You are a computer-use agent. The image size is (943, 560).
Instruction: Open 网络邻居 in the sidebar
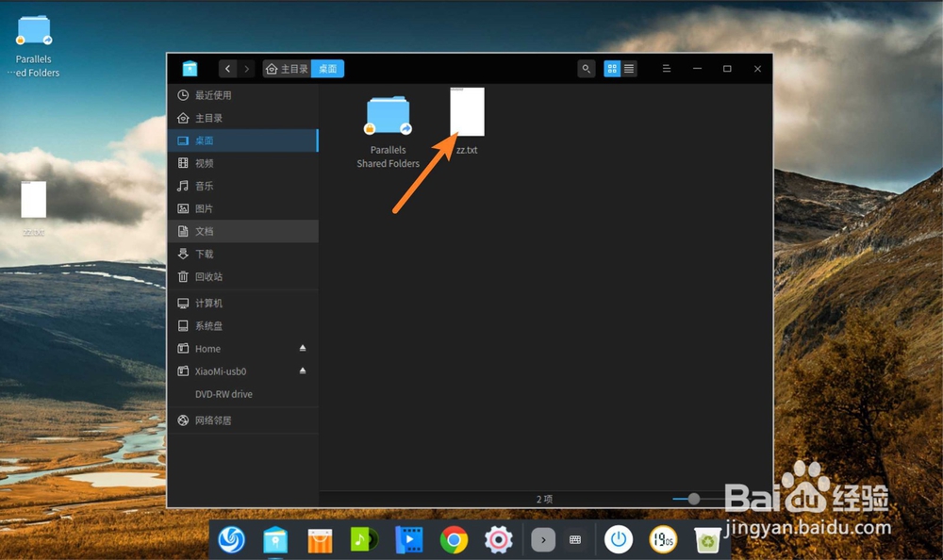(243, 420)
